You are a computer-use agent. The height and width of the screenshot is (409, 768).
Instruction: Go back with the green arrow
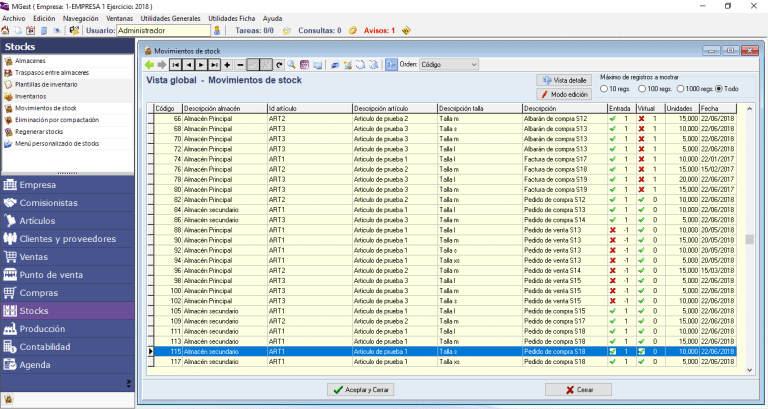pyautogui.click(x=150, y=65)
